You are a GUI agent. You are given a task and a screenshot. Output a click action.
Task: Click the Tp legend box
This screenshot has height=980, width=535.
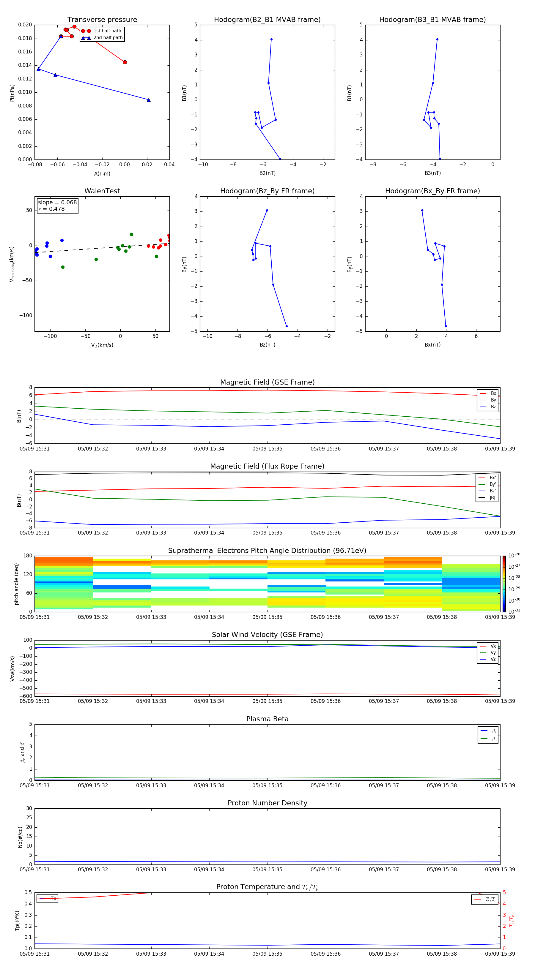(x=47, y=899)
